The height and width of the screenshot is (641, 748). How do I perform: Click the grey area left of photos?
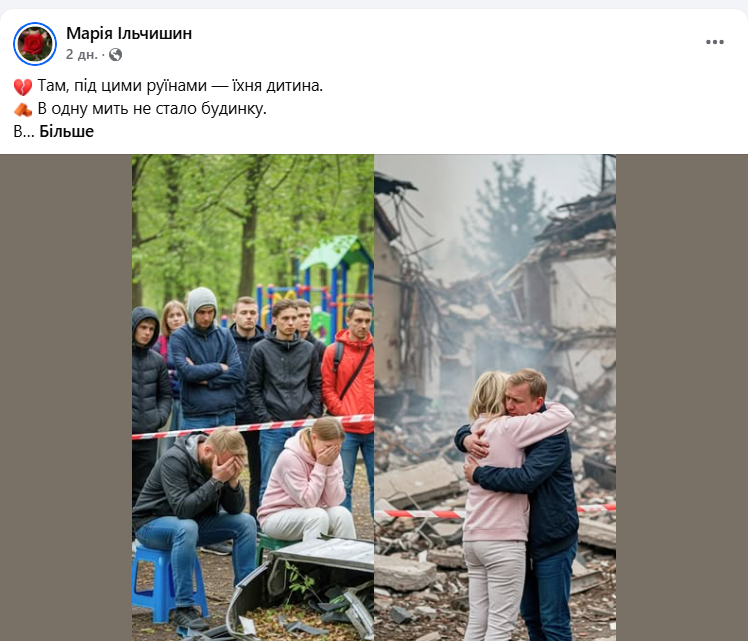(x=66, y=397)
